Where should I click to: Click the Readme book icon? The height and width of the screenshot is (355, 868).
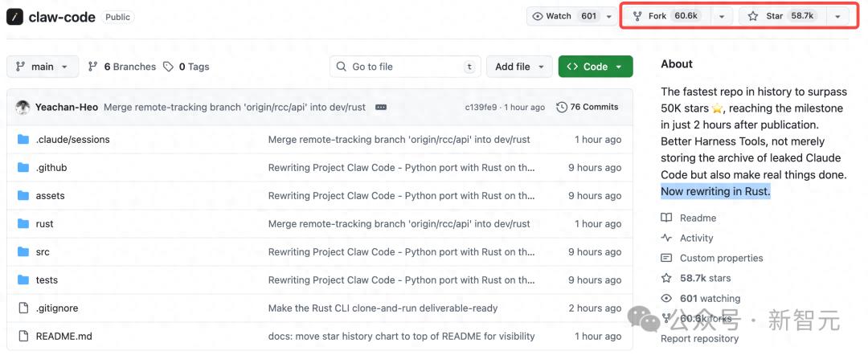(666, 218)
